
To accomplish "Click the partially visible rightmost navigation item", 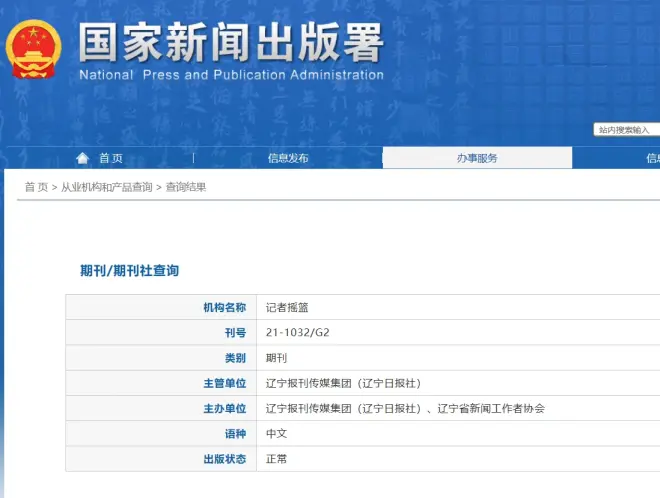I will pos(652,158).
